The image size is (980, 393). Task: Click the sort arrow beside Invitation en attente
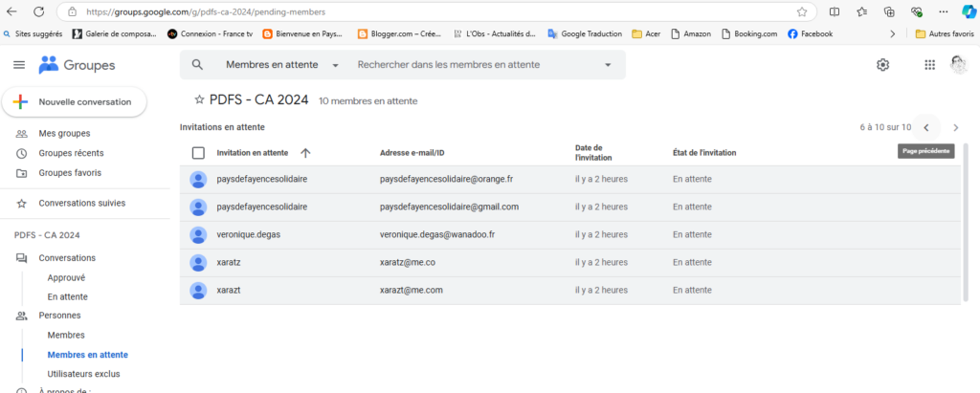pos(305,153)
